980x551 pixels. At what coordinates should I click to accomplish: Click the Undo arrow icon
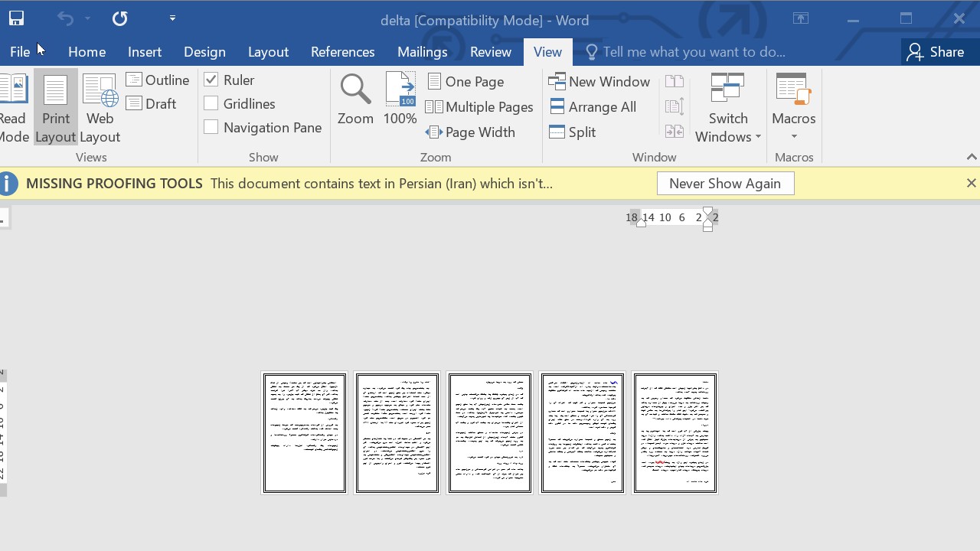65,18
